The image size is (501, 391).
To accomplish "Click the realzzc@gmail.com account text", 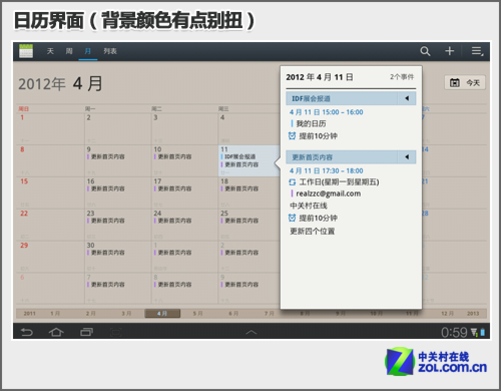I will [x=328, y=193].
